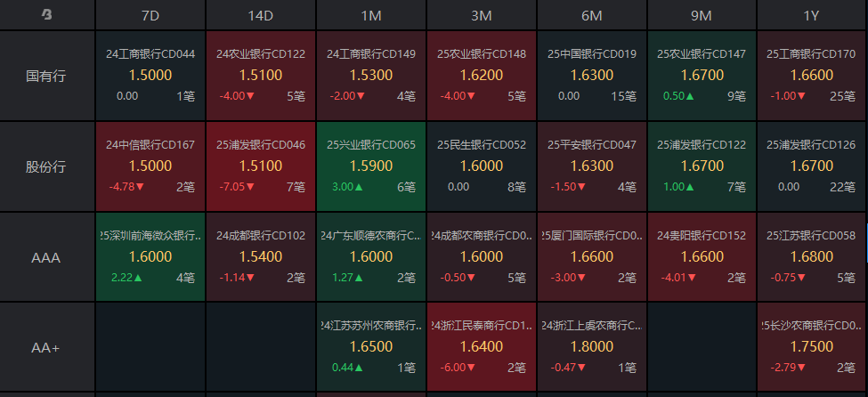868x397 pixels.
Task: Select the 14D tenor column header
Action: [261, 15]
